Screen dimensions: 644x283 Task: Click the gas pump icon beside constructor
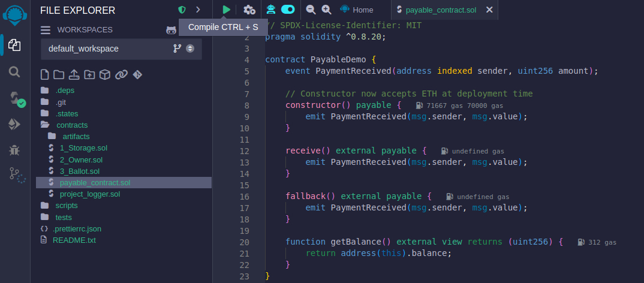point(419,106)
